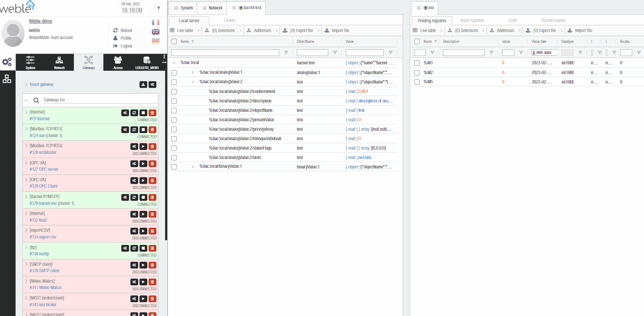Open the Clients tab
The height and width of the screenshot is (316, 644).
pyautogui.click(x=229, y=21)
